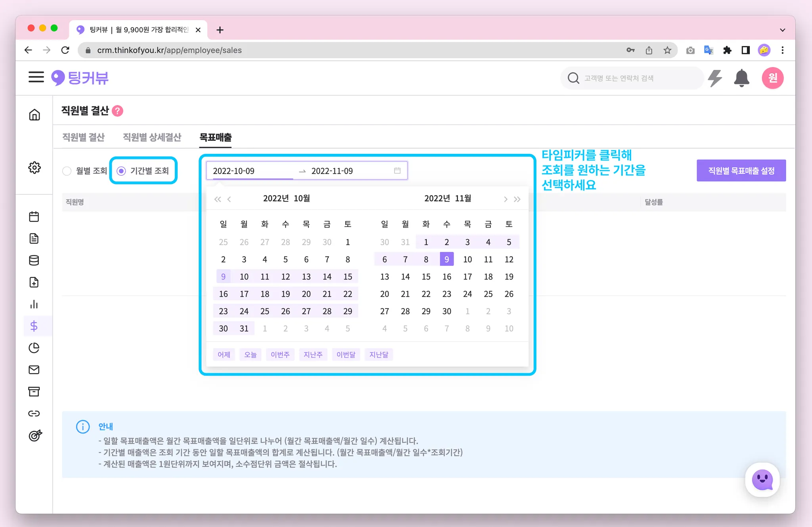
Task: Open the mail envelope sidebar icon
Action: point(34,370)
